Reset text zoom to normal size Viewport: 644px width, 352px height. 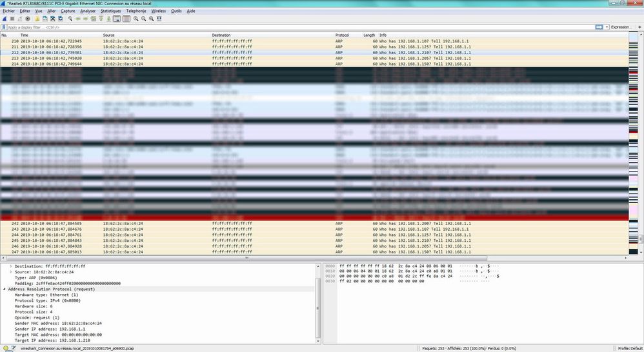(152, 19)
